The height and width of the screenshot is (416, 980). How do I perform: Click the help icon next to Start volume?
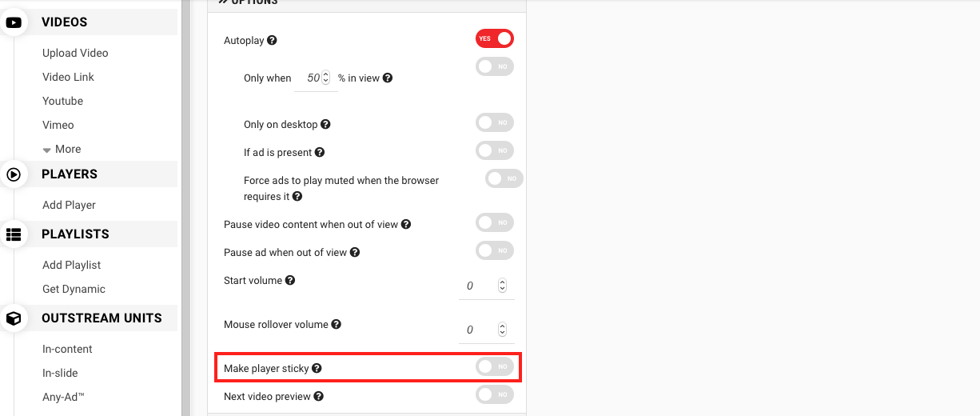(x=290, y=281)
